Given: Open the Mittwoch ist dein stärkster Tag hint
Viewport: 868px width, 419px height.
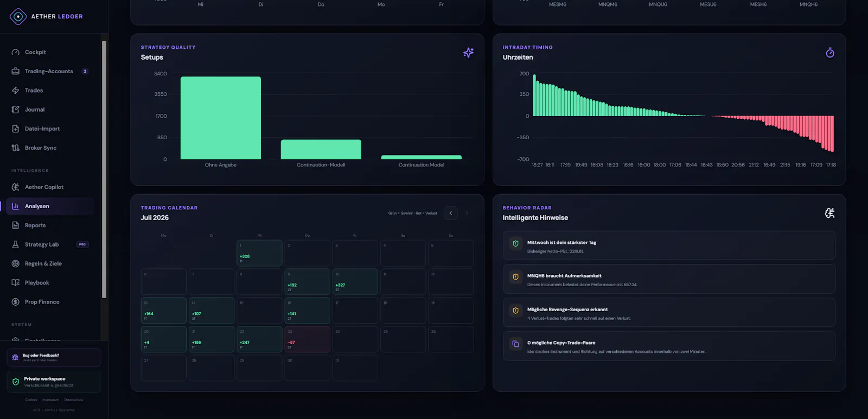Looking at the screenshot, I should coord(669,246).
